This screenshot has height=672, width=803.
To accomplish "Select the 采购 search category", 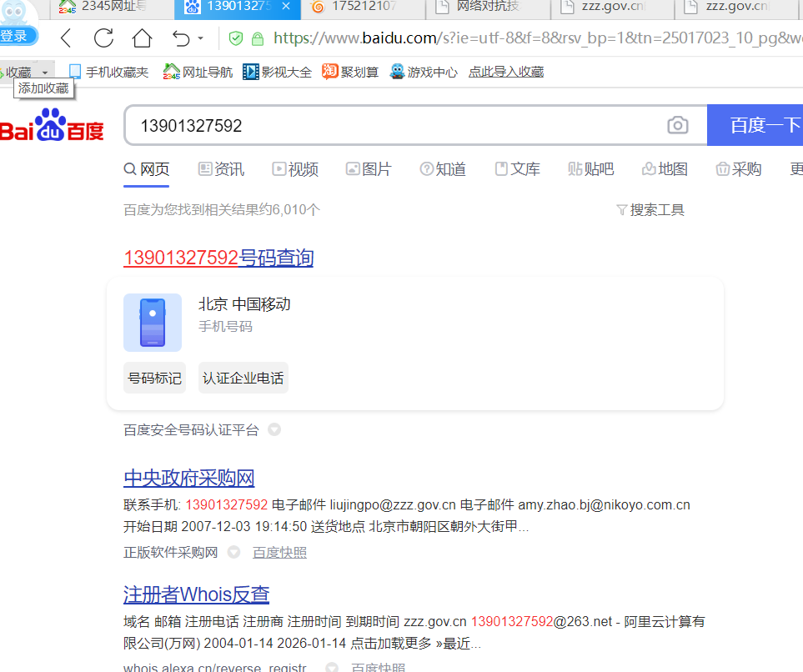I will coord(739,169).
